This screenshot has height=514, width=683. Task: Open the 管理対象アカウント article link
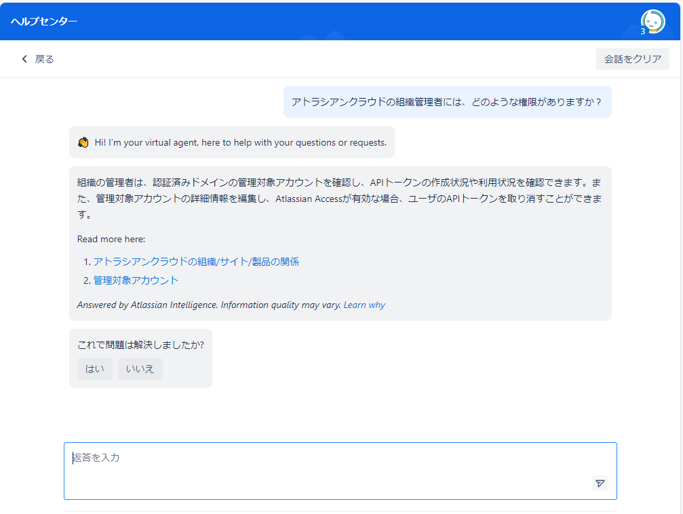(x=136, y=280)
